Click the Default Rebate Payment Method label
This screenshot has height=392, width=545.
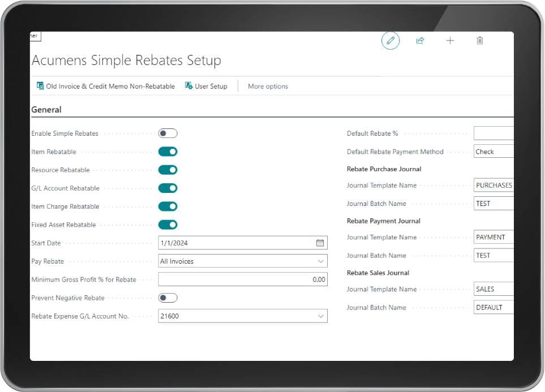[x=395, y=152]
